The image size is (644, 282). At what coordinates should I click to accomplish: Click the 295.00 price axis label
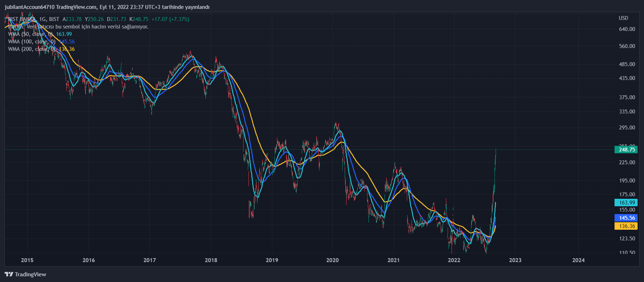[627, 128]
